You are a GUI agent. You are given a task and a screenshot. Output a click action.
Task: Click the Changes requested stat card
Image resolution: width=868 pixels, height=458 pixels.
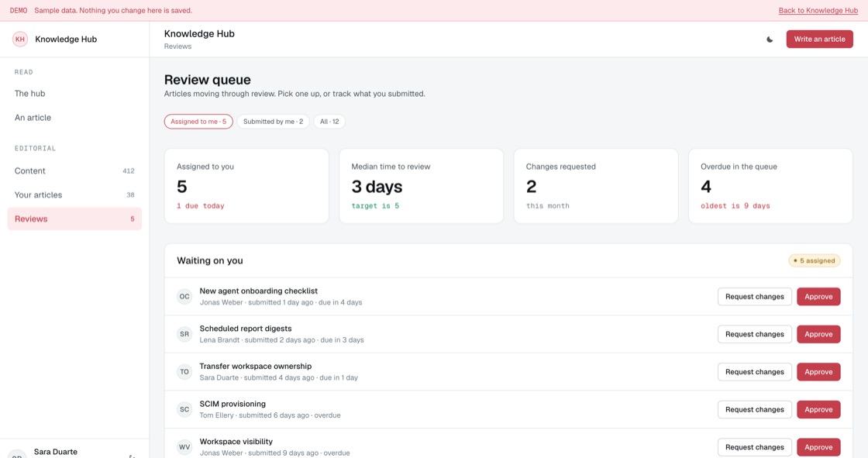click(x=596, y=186)
